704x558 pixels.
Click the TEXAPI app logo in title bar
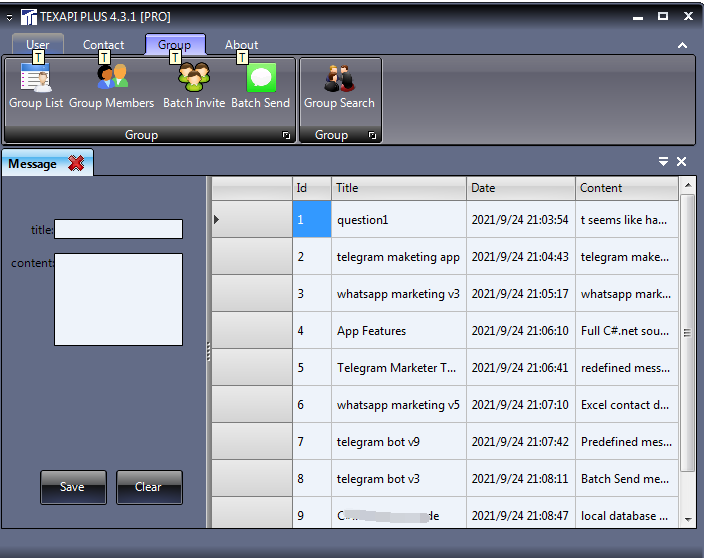[28, 17]
